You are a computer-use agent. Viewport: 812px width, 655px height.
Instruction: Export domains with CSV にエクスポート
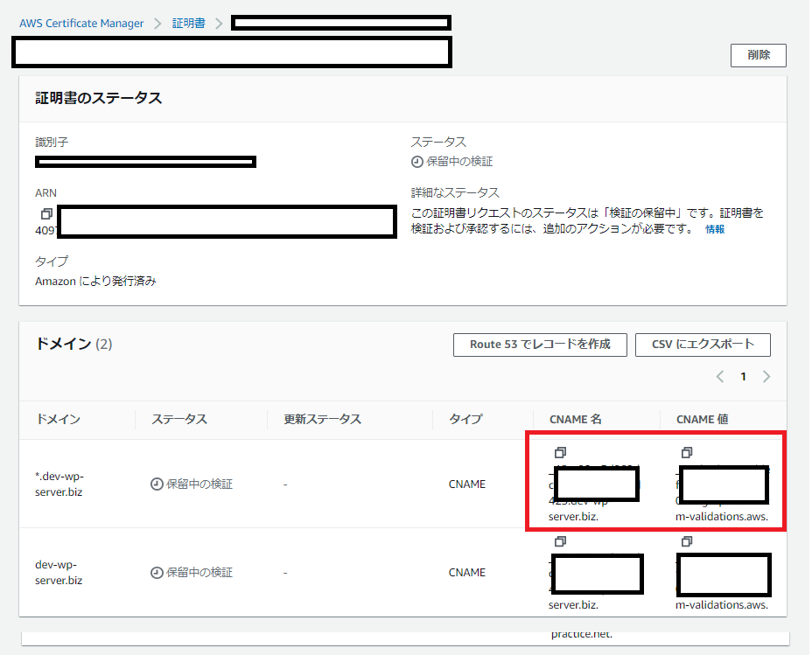[703, 345]
